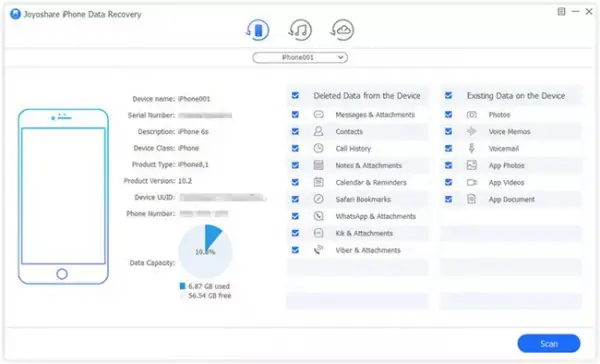The width and height of the screenshot is (600, 364).
Task: Click the Joyoshare iPhone Data Recovery title
Action: click(83, 14)
